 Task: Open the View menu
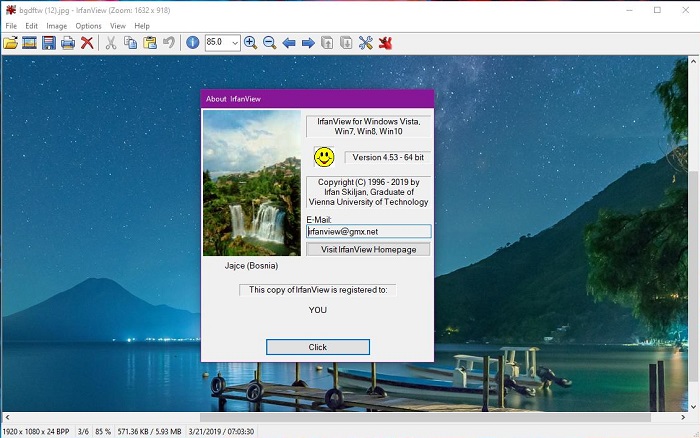pos(118,26)
